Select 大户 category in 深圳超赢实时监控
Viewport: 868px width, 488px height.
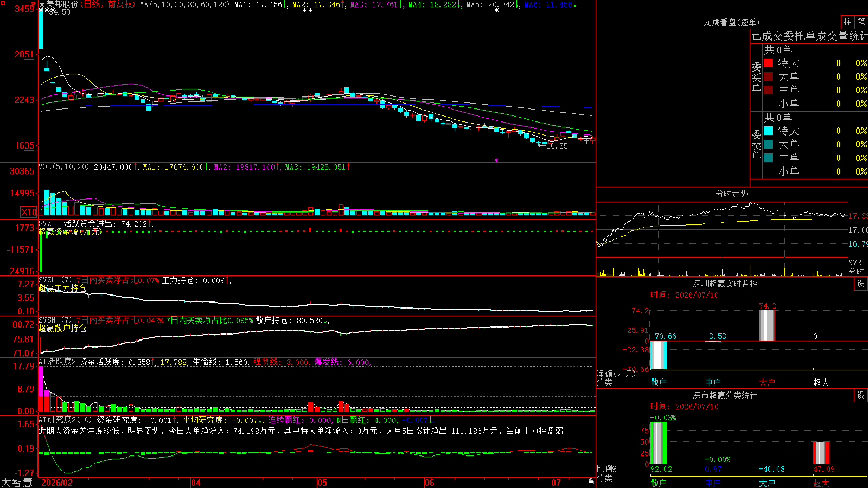click(x=767, y=382)
